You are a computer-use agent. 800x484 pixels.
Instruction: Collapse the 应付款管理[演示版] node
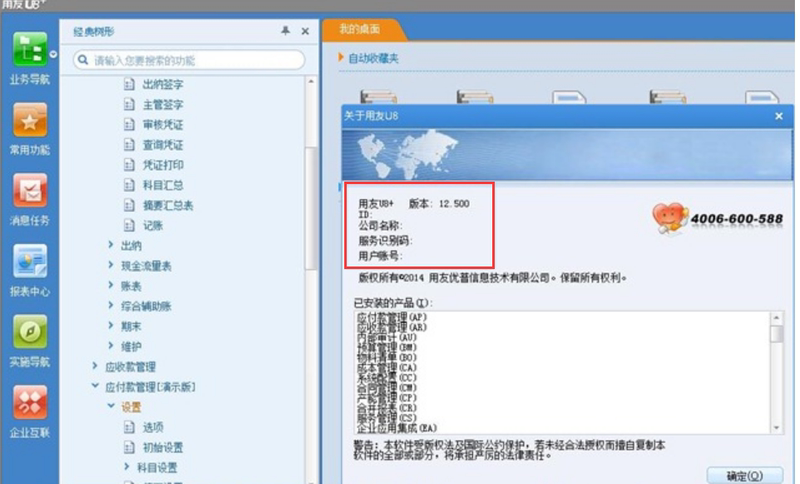click(95, 386)
